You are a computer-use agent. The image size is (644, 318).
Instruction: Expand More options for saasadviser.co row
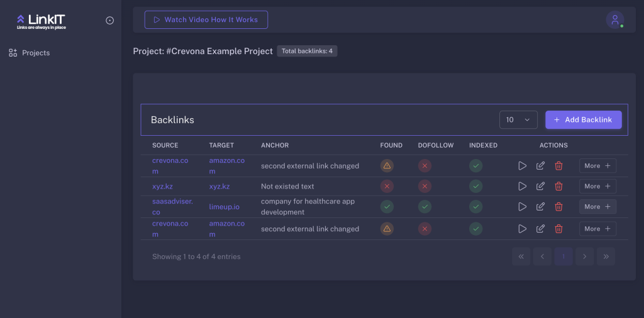point(597,207)
